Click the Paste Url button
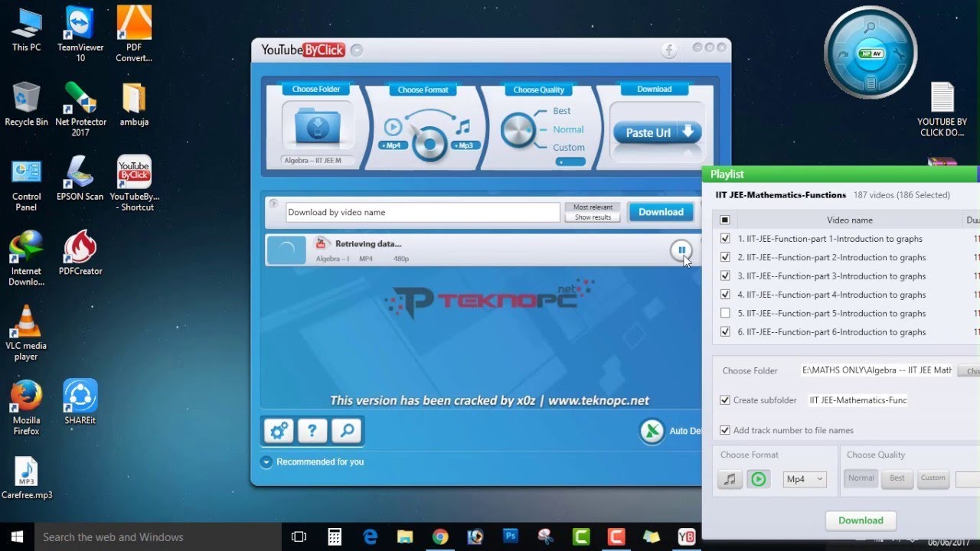 [658, 132]
